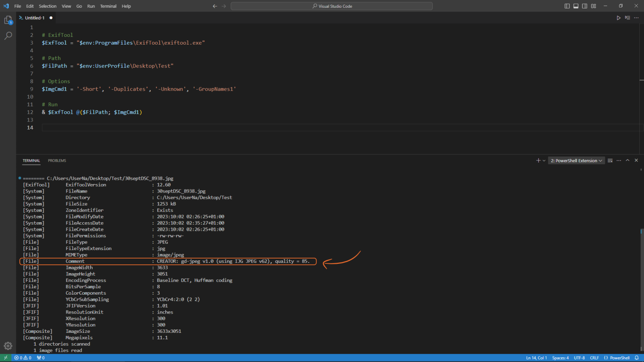This screenshot has height=362, width=644.
Task: Switch to the PROBLEMS tab
Action: click(x=57, y=160)
